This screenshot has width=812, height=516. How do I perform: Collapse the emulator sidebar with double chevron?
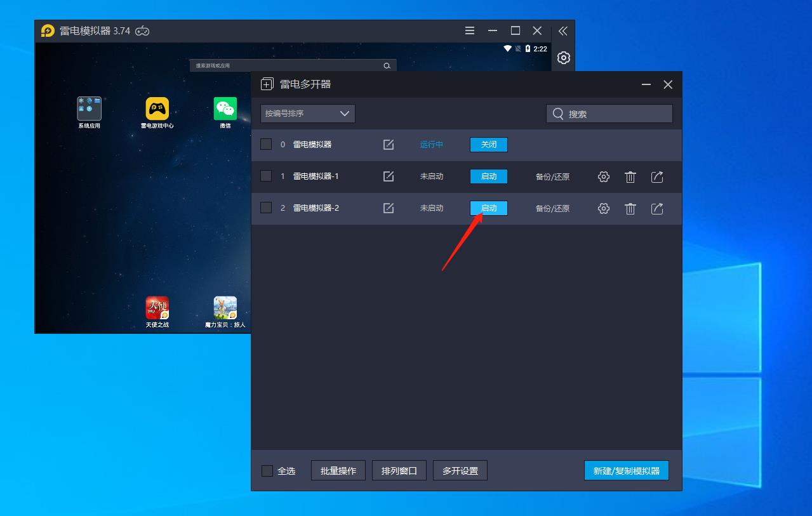coord(563,31)
